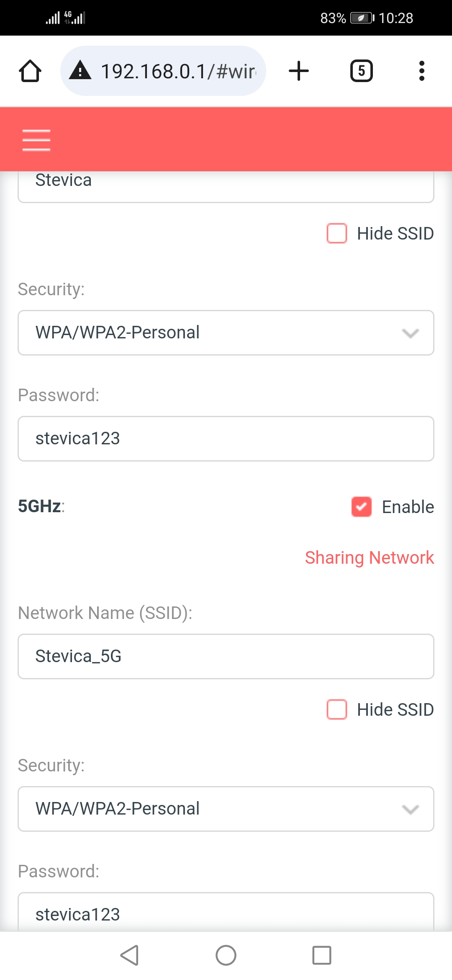Edit the Stevica network name field
The width and height of the screenshot is (452, 980).
click(x=226, y=184)
